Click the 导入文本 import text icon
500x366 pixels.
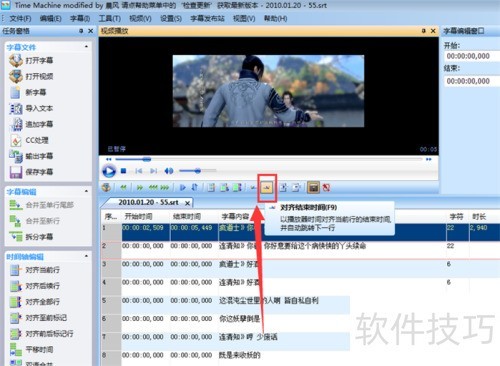pos(16,108)
